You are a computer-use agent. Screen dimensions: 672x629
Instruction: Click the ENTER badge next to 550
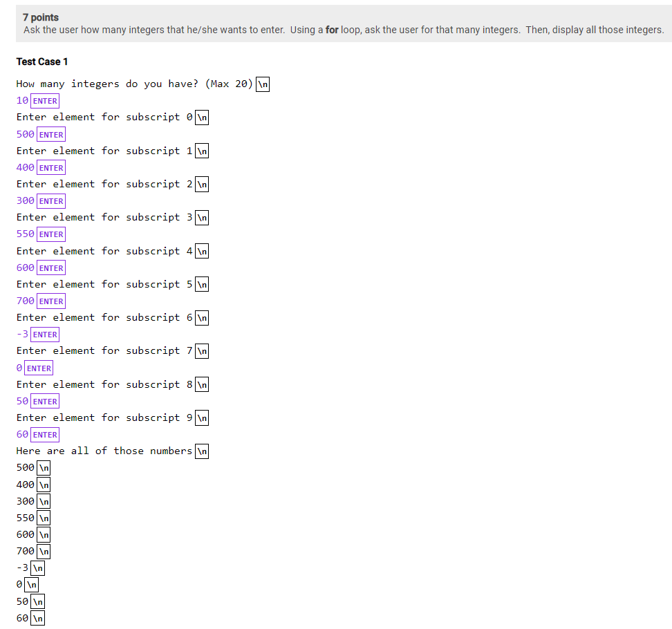pos(51,234)
